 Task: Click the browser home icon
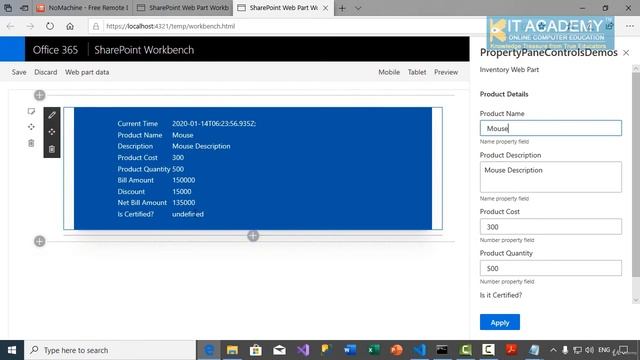pyautogui.click(x=70, y=26)
